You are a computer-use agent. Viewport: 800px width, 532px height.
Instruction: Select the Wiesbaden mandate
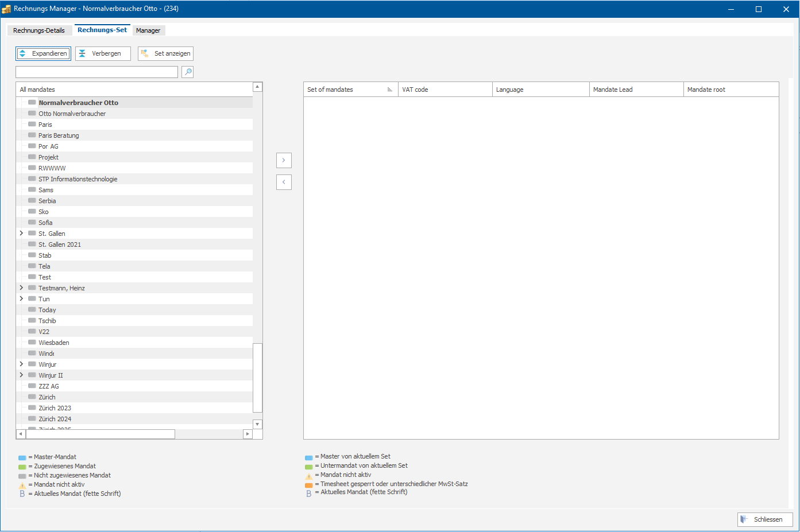[134, 343]
